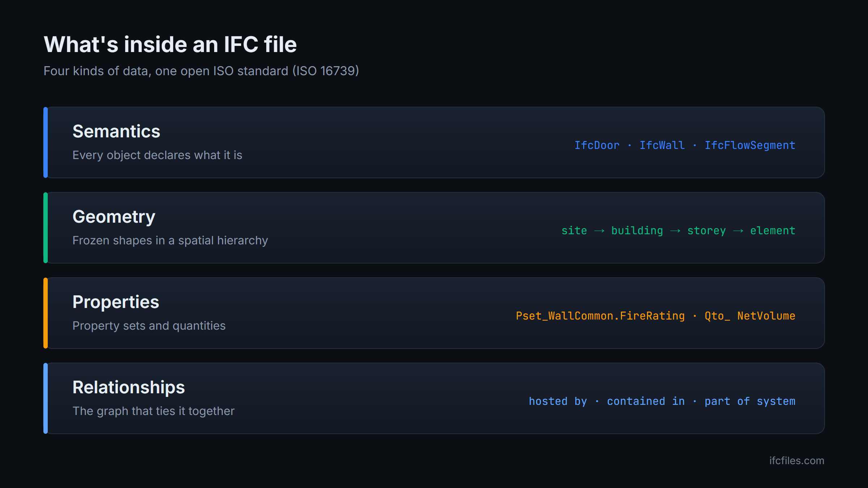This screenshot has height=488, width=868.
Task: Click the IfcWall code label
Action: click(x=662, y=145)
